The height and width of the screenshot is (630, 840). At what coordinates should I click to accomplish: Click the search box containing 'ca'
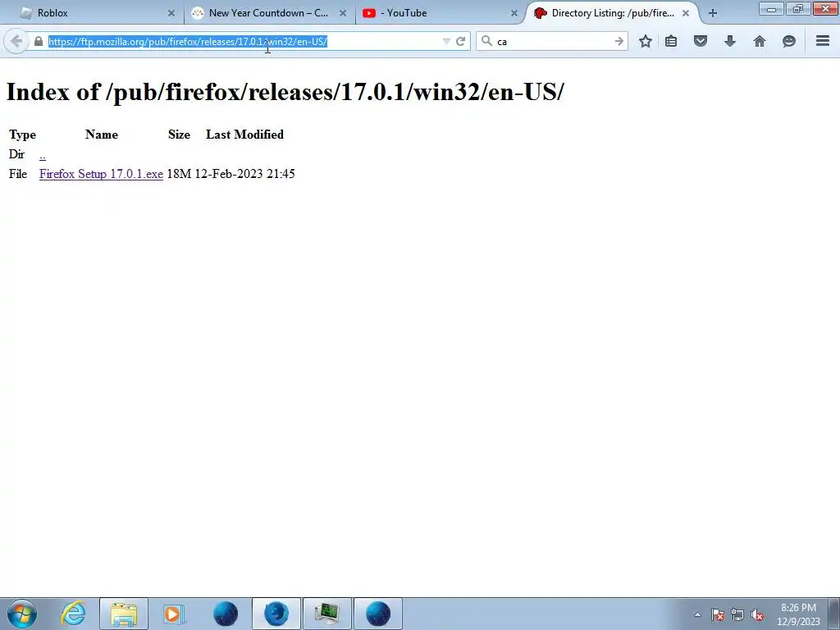pyautogui.click(x=552, y=41)
